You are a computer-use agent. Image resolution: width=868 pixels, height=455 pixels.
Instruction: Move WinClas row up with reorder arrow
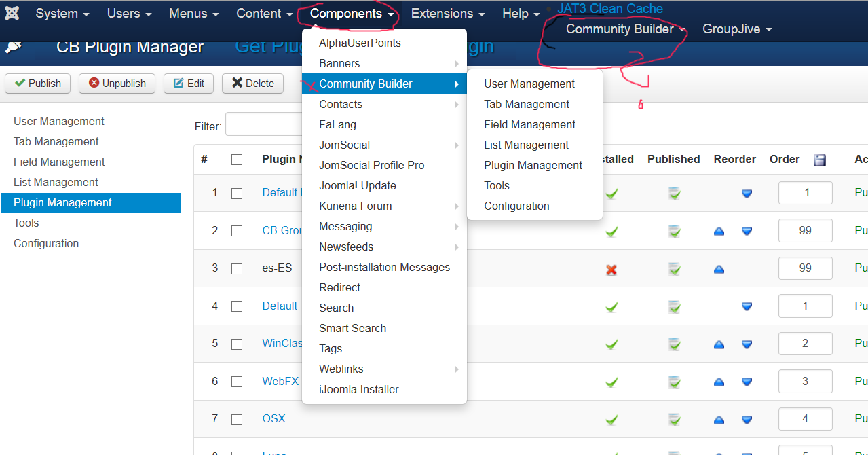[x=719, y=344]
